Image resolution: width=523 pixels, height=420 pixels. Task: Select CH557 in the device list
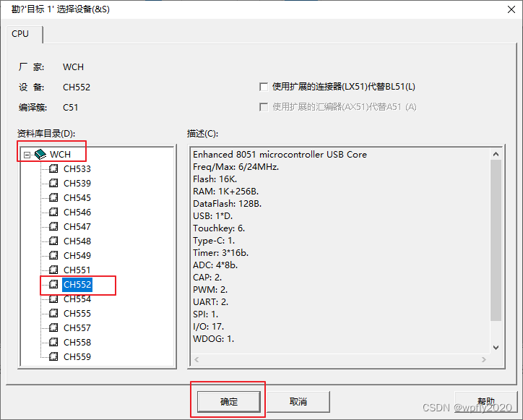(x=77, y=328)
